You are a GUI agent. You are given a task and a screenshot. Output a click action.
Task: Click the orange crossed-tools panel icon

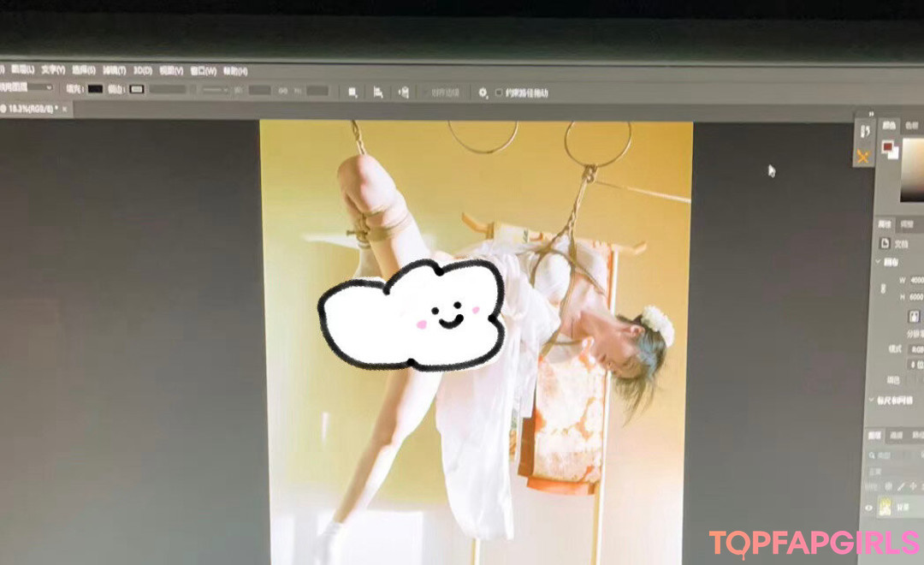point(862,156)
